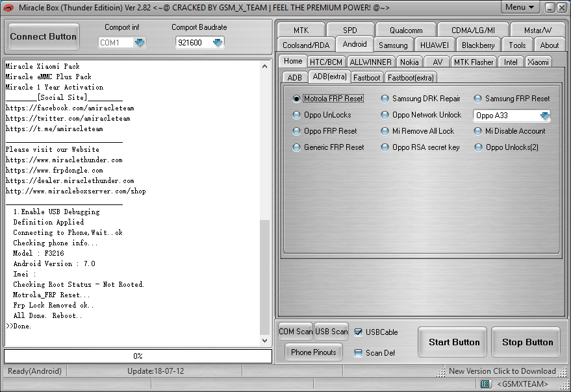Click the COM1 port input field
Screen dimensions: 571x392
point(116,43)
